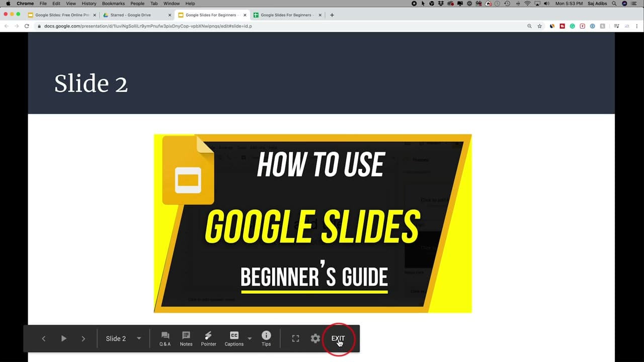Toggle Captions on
The image size is (644, 362).
pyautogui.click(x=234, y=339)
